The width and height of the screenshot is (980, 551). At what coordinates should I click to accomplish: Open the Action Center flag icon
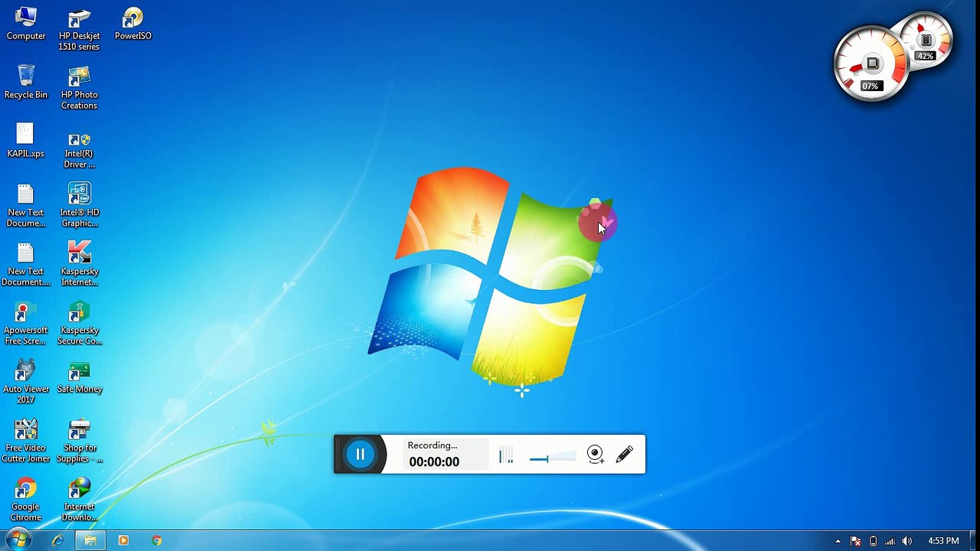click(x=856, y=541)
